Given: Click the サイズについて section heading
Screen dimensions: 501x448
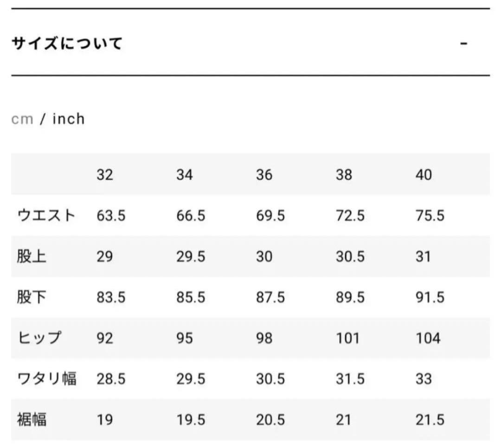Looking at the screenshot, I should point(67,43).
